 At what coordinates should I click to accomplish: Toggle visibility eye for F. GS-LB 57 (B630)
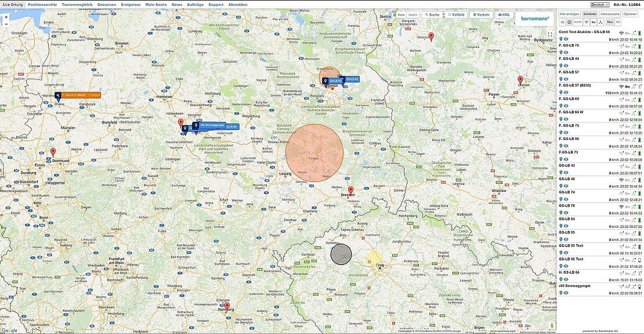566,92
